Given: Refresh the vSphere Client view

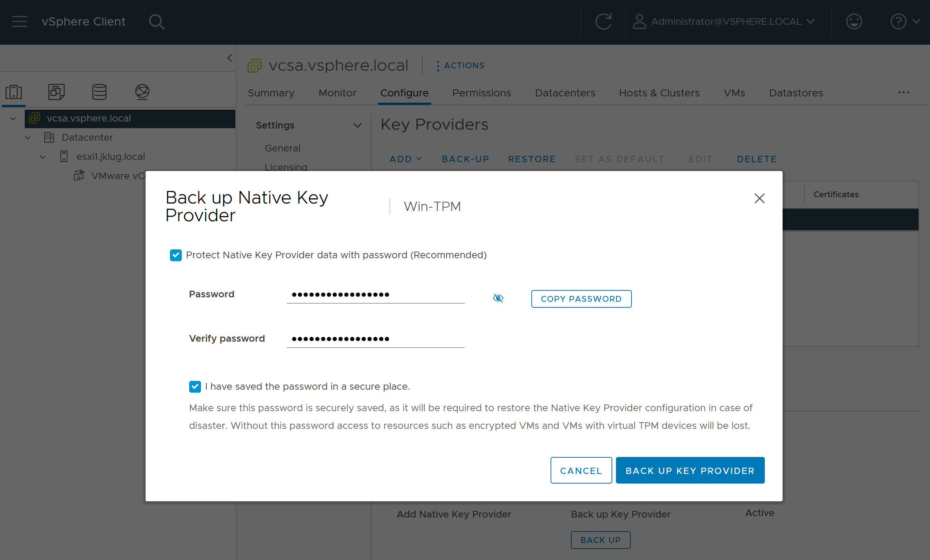Looking at the screenshot, I should click(603, 21).
